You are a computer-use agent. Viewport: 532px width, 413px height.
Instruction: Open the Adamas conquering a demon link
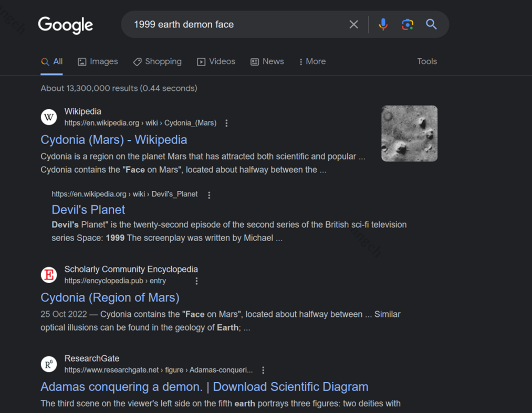[204, 387]
